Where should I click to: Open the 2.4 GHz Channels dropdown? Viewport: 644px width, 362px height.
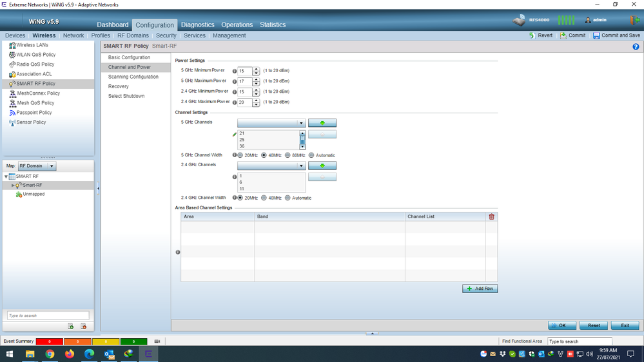(271, 166)
